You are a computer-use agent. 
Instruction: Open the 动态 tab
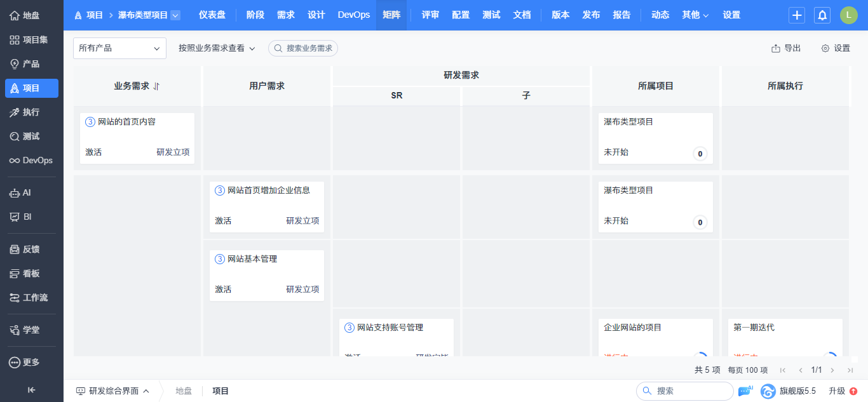tap(660, 15)
